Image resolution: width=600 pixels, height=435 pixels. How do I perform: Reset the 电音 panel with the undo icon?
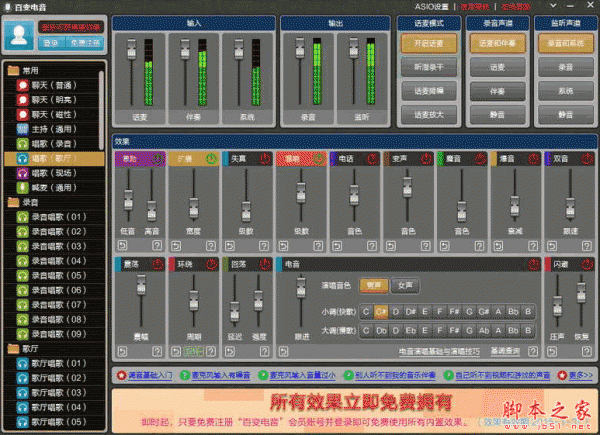click(284, 351)
